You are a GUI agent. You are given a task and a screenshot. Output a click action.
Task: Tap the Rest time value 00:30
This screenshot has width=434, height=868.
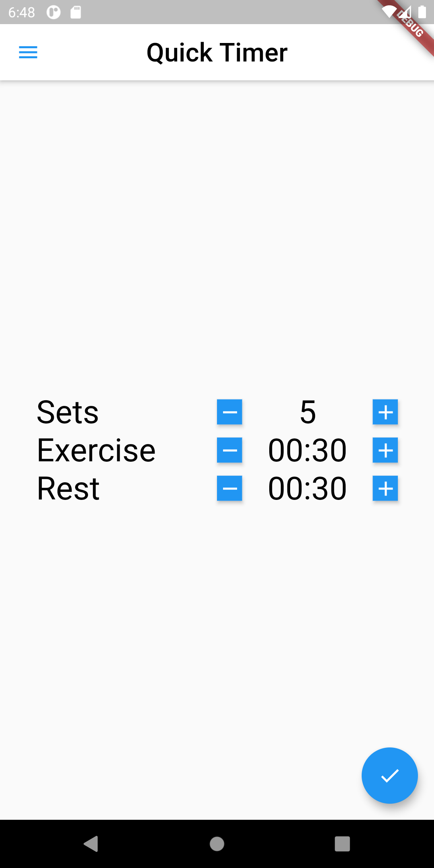(308, 489)
